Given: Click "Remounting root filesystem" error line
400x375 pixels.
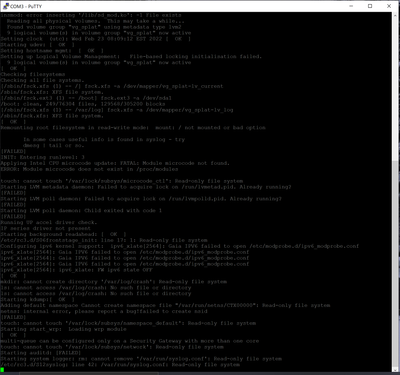Looking at the screenshot, I should point(133,128).
